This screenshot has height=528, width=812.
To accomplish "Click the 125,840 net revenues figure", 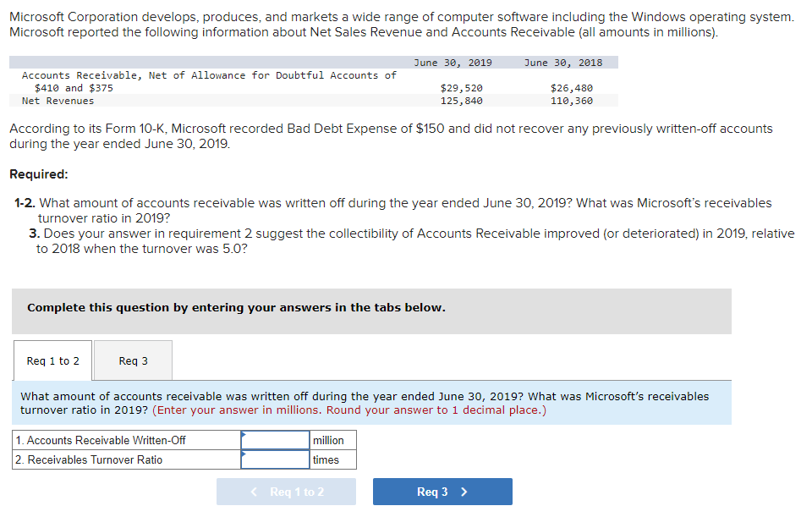I will coord(462,101).
